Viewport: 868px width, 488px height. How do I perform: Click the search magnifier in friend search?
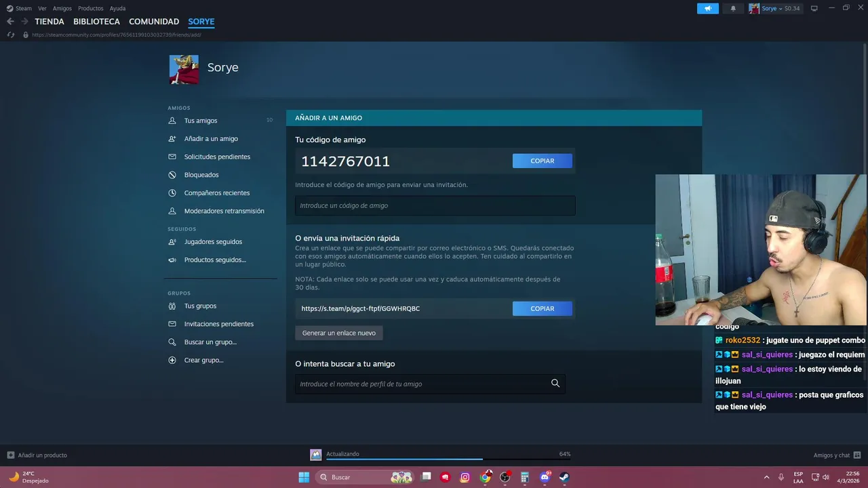pos(555,384)
